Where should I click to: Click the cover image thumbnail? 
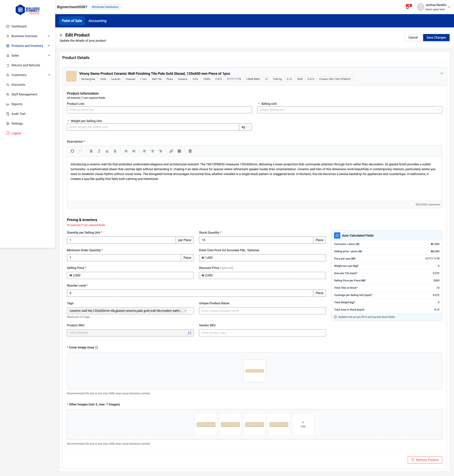pyautogui.click(x=255, y=371)
